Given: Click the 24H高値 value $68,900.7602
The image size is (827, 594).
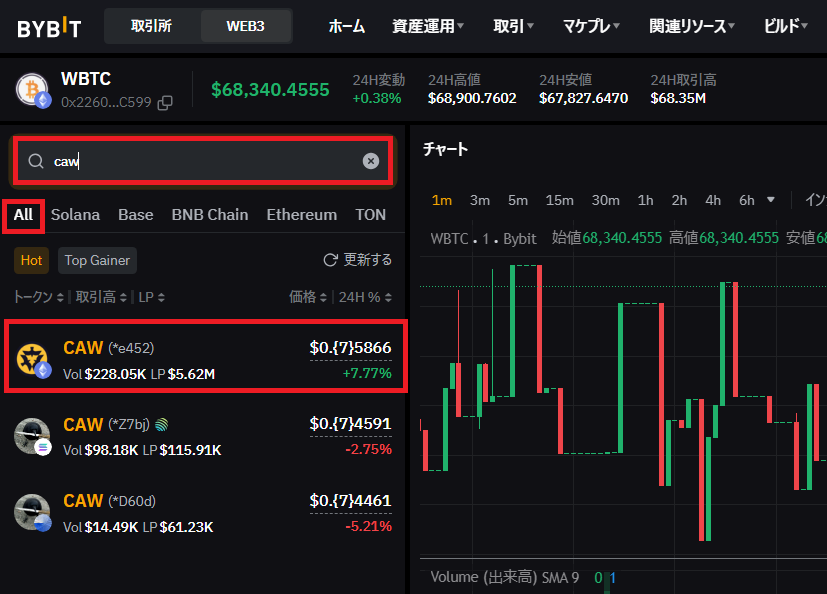Looking at the screenshot, I should tap(472, 98).
